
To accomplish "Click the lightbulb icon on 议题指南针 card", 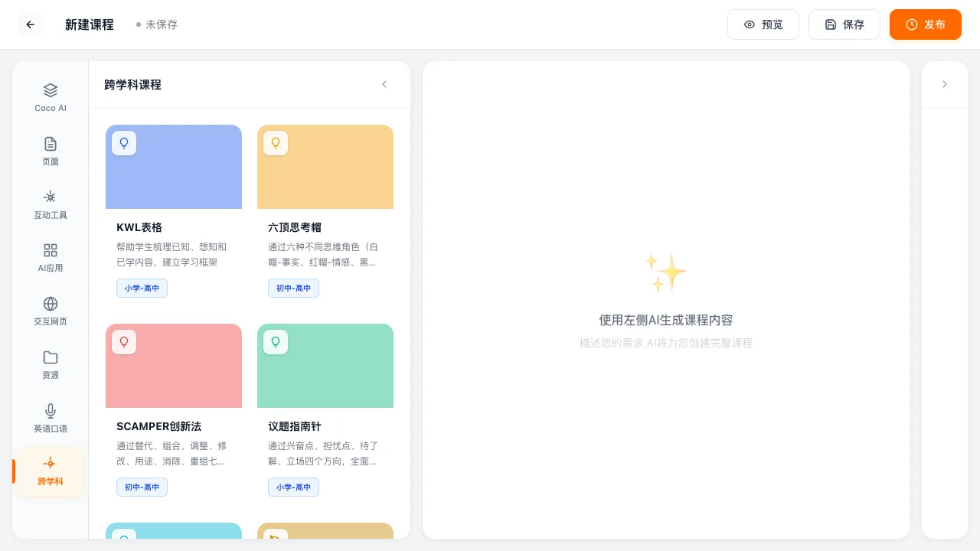I will pos(276,342).
